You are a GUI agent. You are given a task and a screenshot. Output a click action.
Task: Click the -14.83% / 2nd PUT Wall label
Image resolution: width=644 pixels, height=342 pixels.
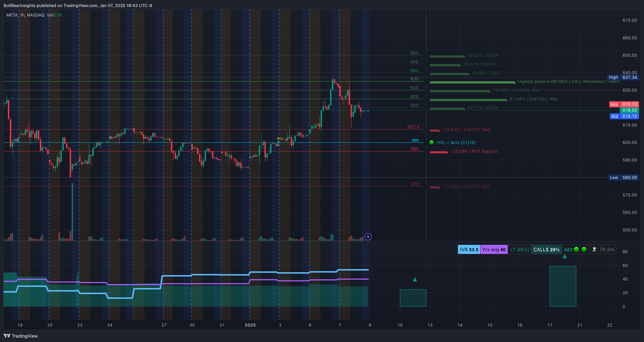pos(466,129)
